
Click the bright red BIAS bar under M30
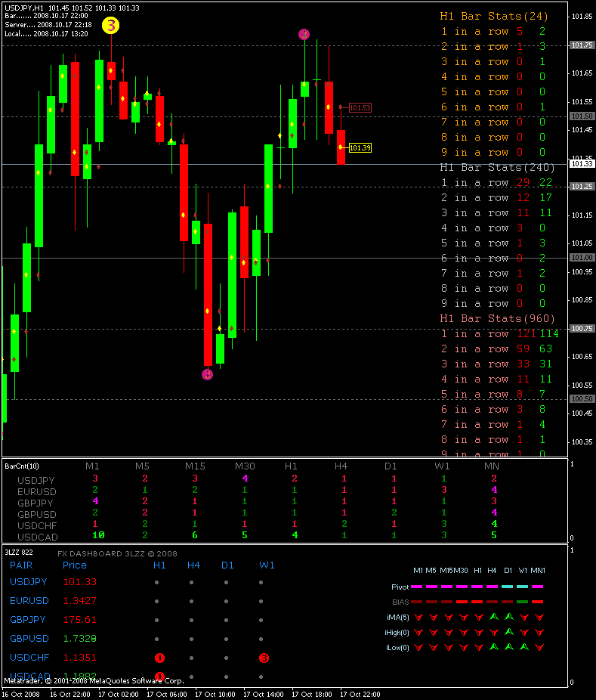click(462, 602)
